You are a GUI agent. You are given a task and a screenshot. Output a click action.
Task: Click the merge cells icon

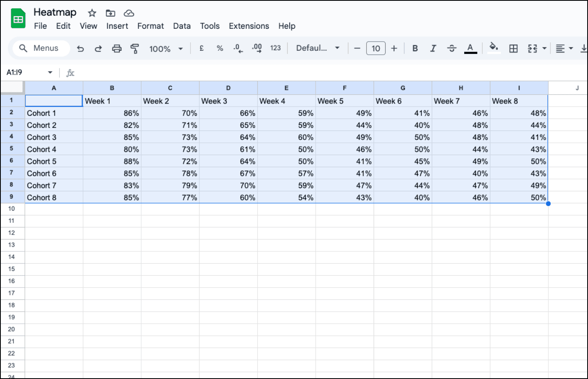(x=532, y=48)
